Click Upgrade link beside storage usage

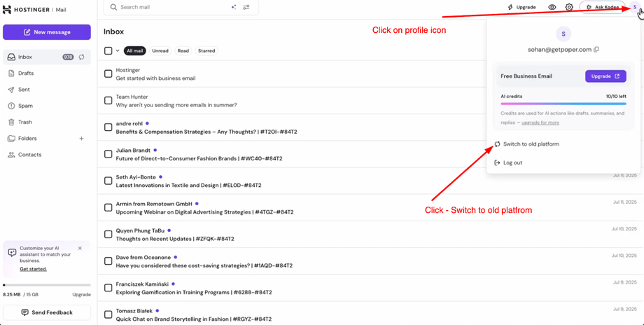[x=82, y=295]
